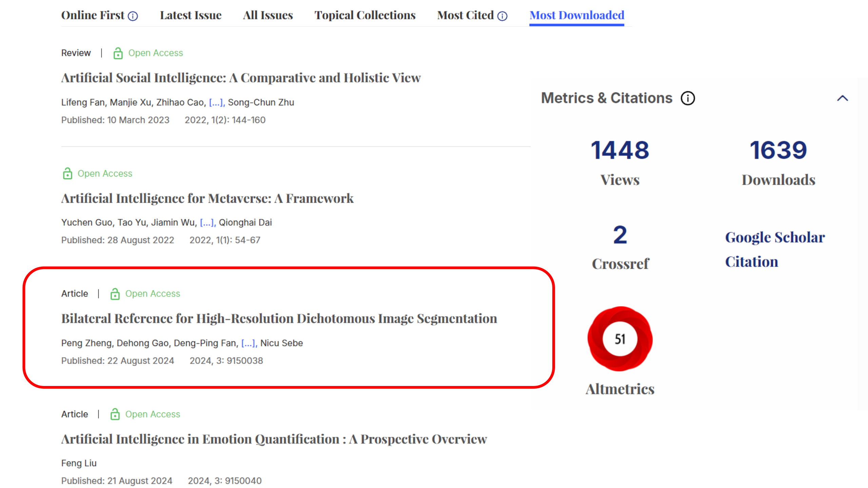Click the lock icon on the Metaverse article
The height and width of the screenshot is (488, 868).
point(67,174)
